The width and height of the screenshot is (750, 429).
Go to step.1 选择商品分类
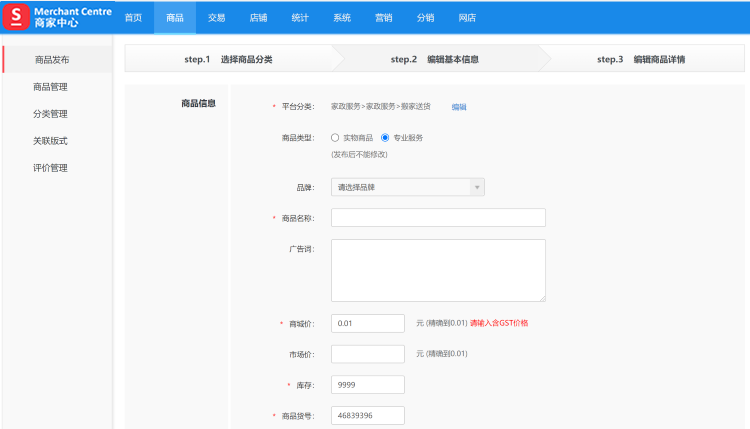tap(228, 59)
